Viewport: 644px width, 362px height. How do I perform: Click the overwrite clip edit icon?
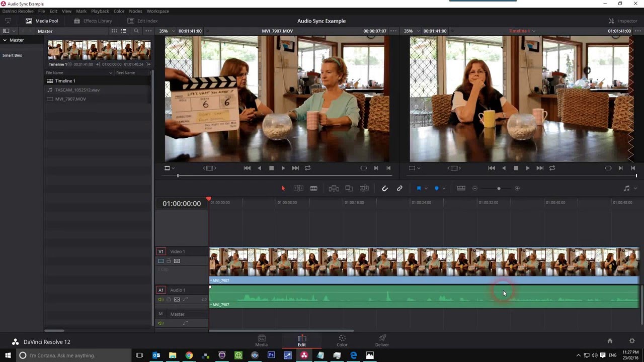(x=349, y=189)
